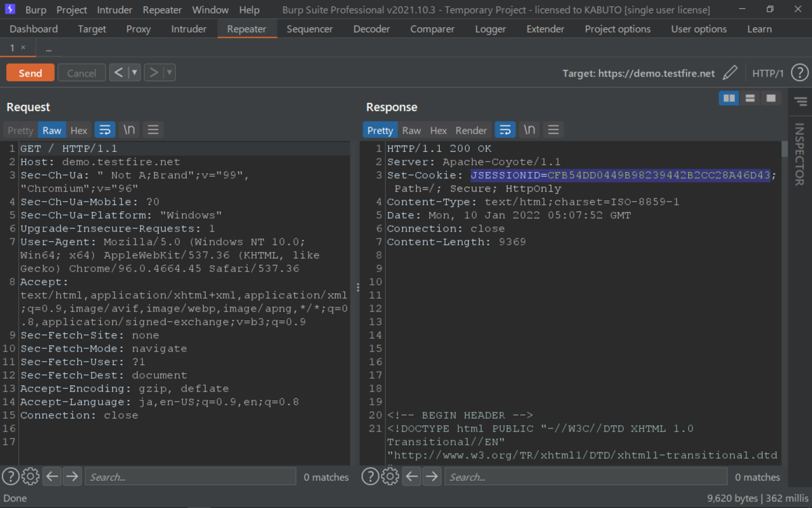Select Repeater tab 1
The height and width of the screenshot is (508, 812).
point(12,47)
